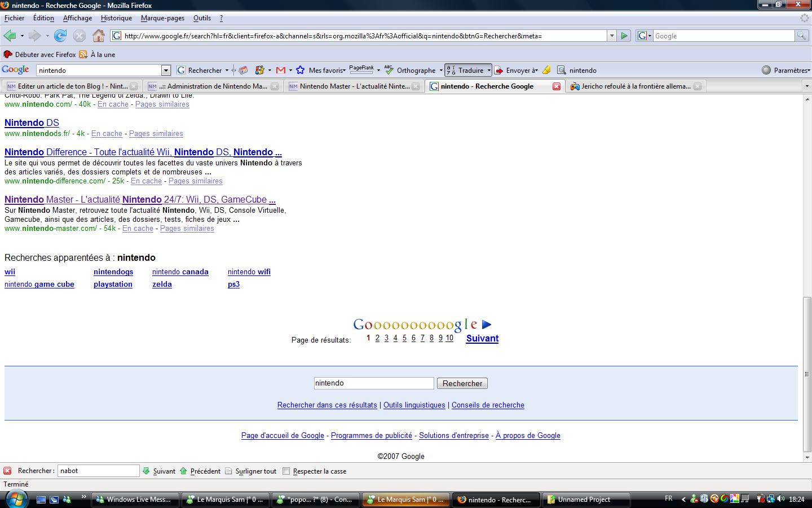Screen dimensions: 812x508
Task: Click the Google logo in the Google Toolbar
Action: (x=15, y=70)
